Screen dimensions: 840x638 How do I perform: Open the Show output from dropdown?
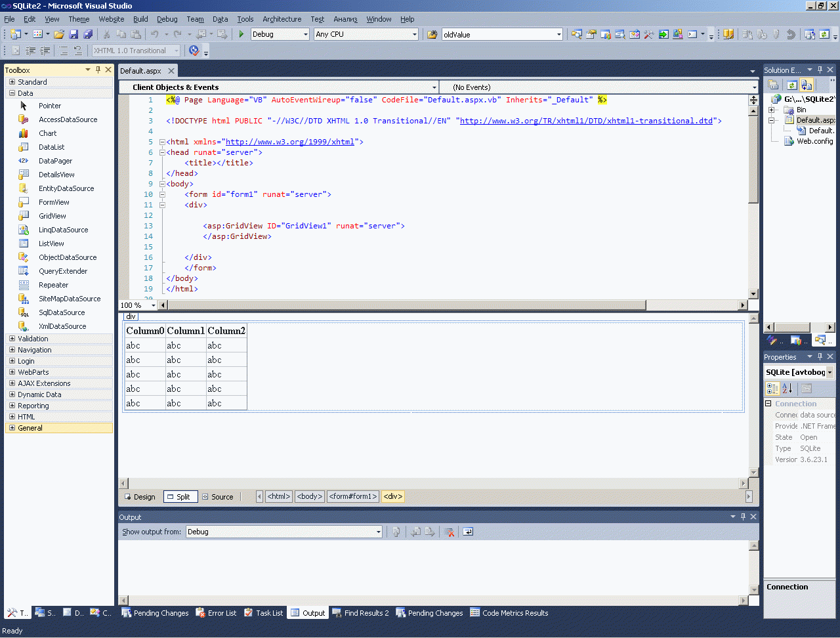click(378, 532)
